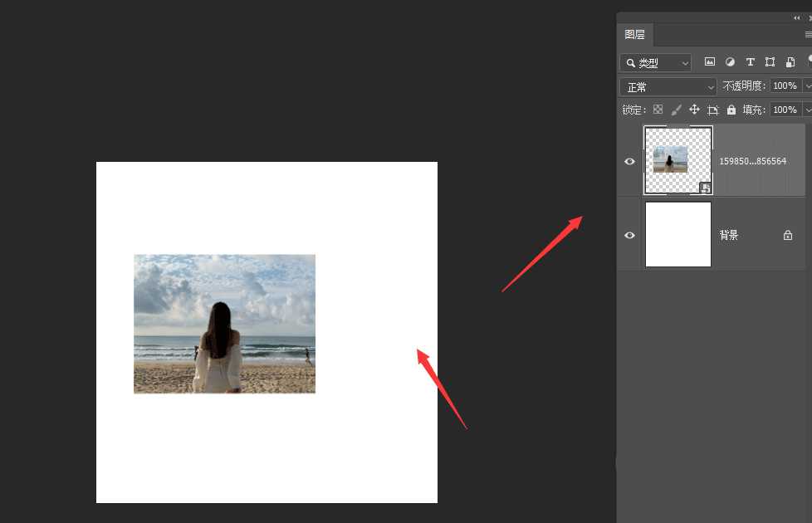Collapse the panel with double-arrow icon
The height and width of the screenshot is (523, 812).
coord(797,17)
